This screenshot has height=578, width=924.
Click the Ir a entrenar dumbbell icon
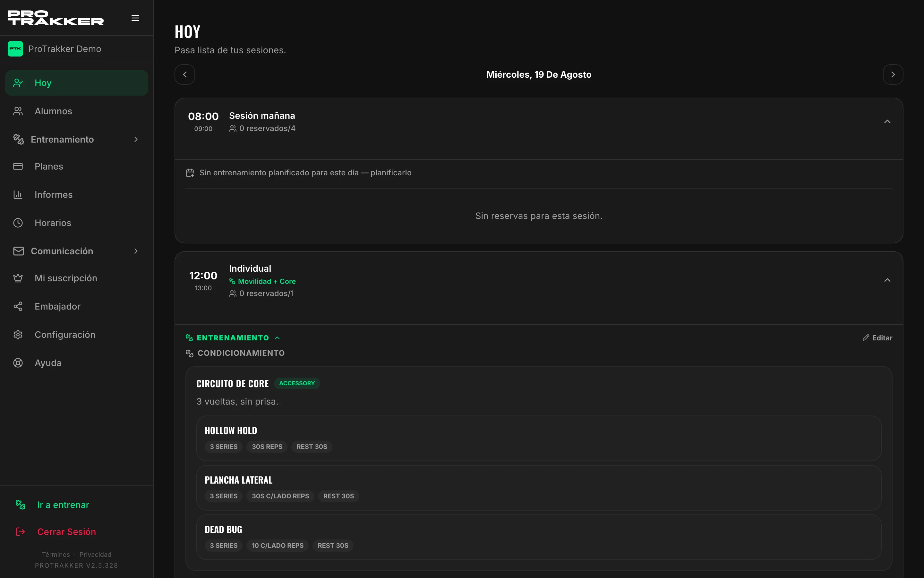21,504
